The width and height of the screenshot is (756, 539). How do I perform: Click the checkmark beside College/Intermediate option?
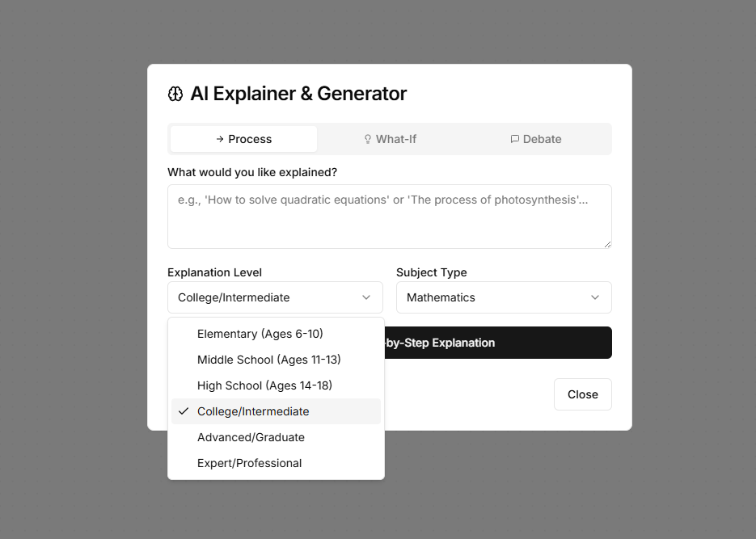[184, 411]
